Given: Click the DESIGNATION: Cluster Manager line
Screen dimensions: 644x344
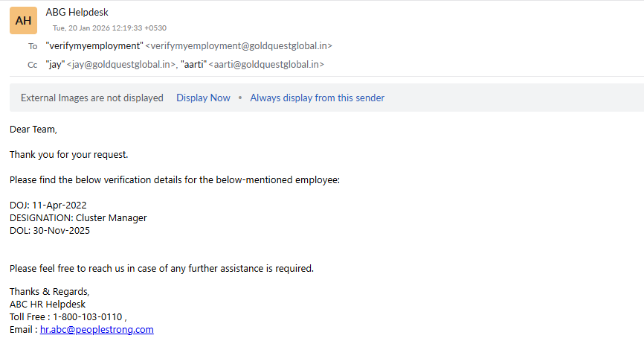Looking at the screenshot, I should pyautogui.click(x=78, y=217).
